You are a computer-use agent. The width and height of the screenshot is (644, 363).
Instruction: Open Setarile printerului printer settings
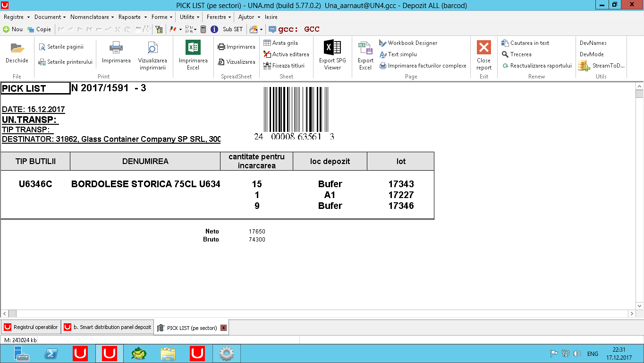click(x=66, y=62)
